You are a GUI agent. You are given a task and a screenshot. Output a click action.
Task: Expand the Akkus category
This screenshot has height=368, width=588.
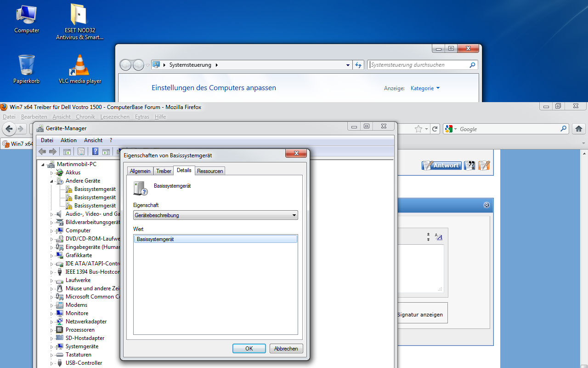click(x=52, y=172)
